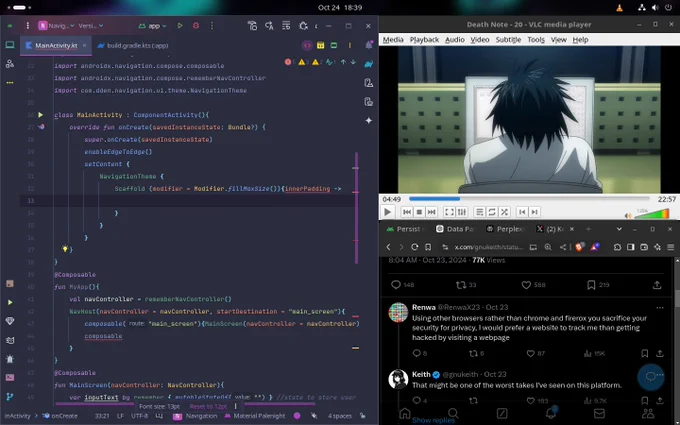
Task: Click Show replies link
Action: point(433,420)
